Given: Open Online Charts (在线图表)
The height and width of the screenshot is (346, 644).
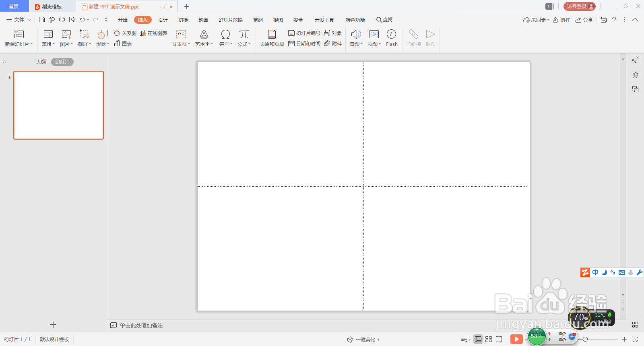Looking at the screenshot, I should tap(153, 33).
